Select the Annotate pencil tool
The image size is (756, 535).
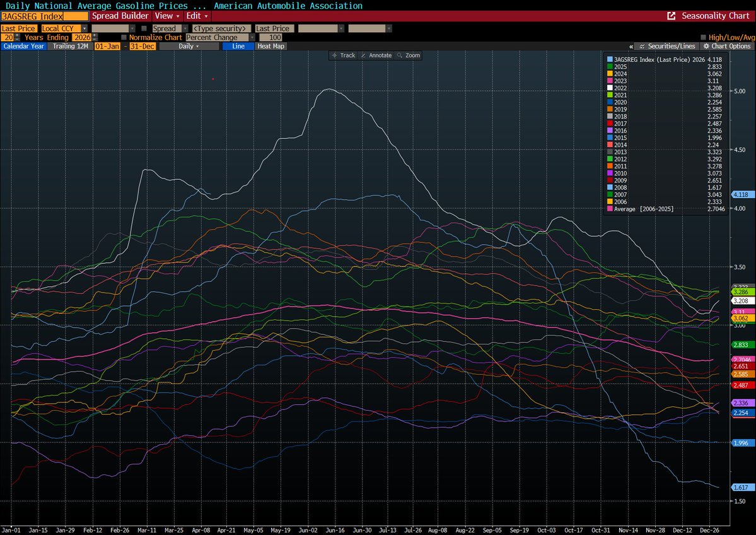pyautogui.click(x=376, y=56)
